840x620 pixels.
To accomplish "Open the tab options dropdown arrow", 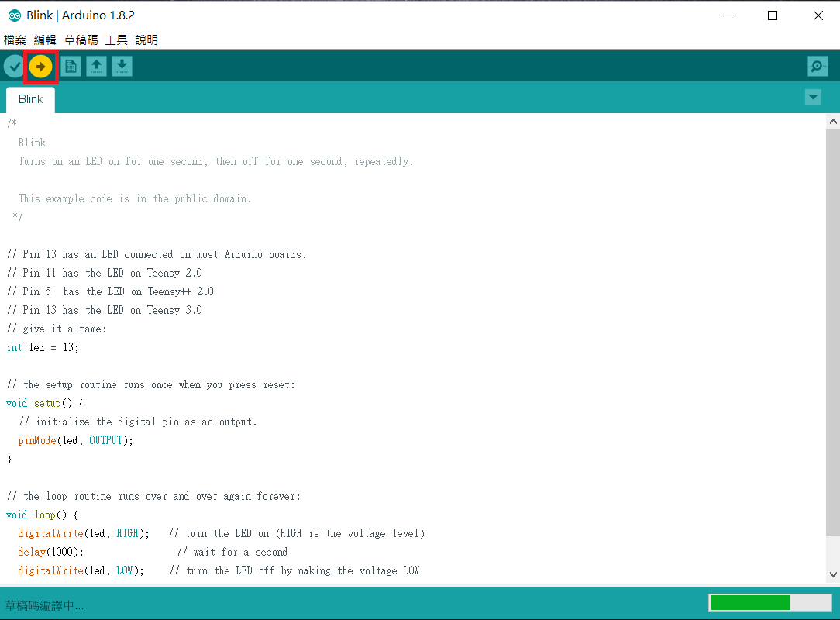I will click(x=813, y=98).
